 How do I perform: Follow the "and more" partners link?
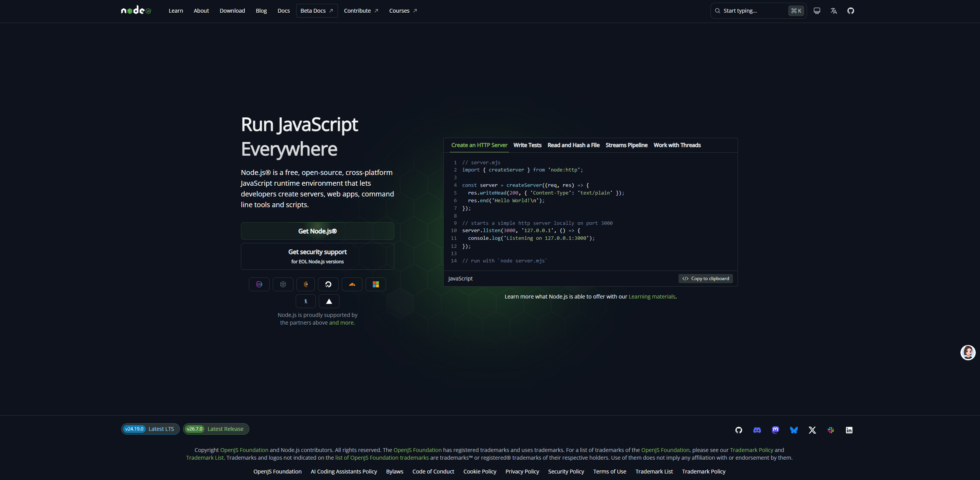pyautogui.click(x=341, y=323)
